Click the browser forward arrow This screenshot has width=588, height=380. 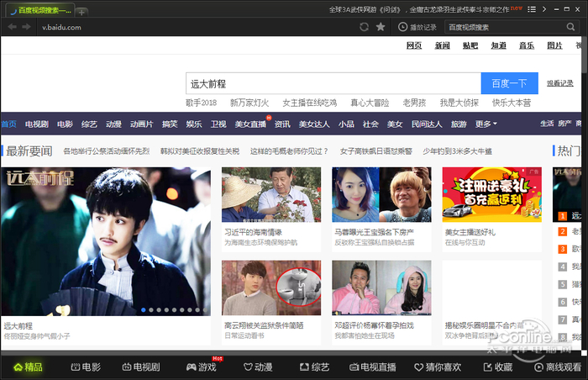click(x=26, y=27)
